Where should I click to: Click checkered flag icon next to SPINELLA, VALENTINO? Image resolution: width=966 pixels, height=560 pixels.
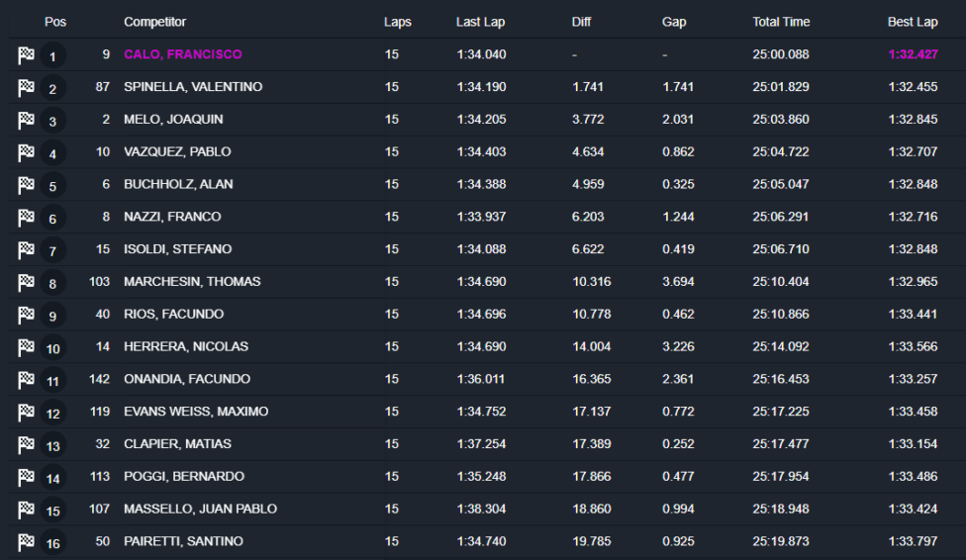(26, 88)
